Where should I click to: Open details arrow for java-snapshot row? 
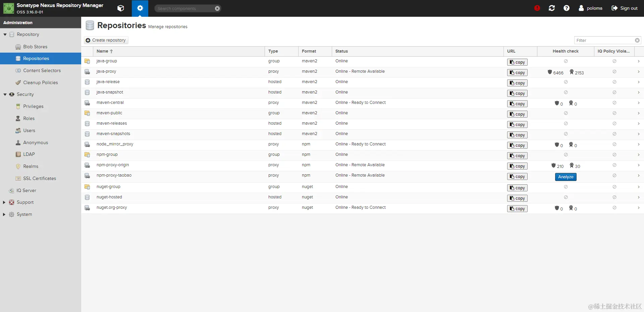click(x=639, y=92)
